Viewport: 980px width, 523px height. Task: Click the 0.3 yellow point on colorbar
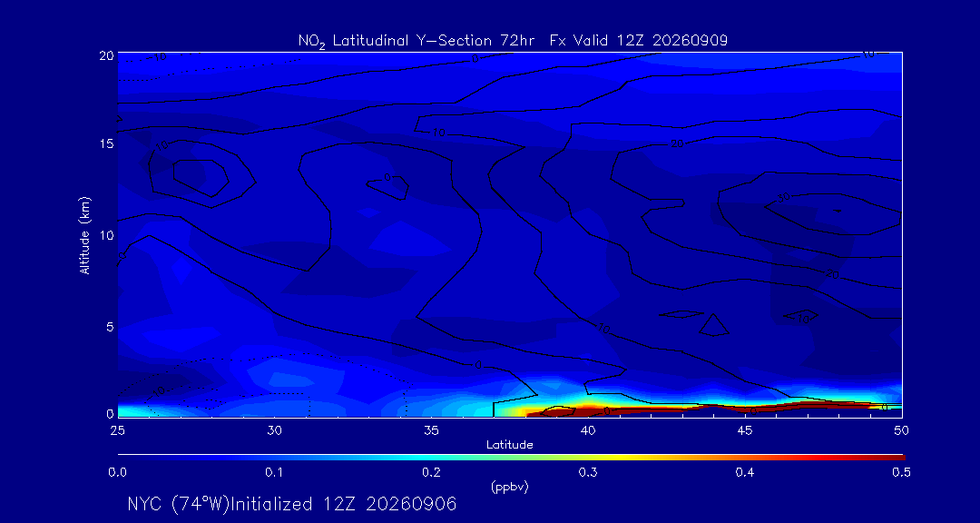coord(589,458)
